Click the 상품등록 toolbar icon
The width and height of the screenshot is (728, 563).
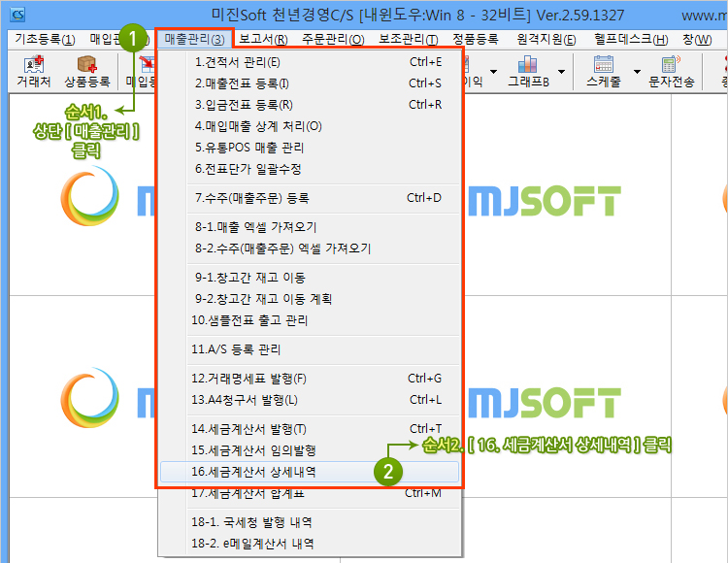pos(86,72)
